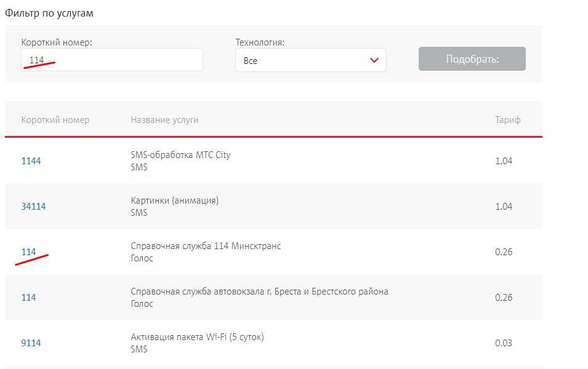Select the Картинки (анимация) service name
The height and width of the screenshot is (369, 588).
pyautogui.click(x=175, y=200)
